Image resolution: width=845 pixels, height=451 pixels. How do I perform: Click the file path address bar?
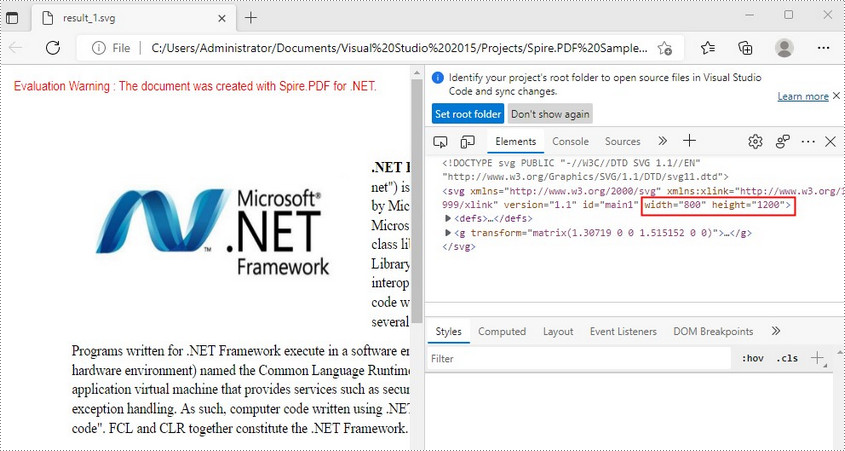point(399,48)
